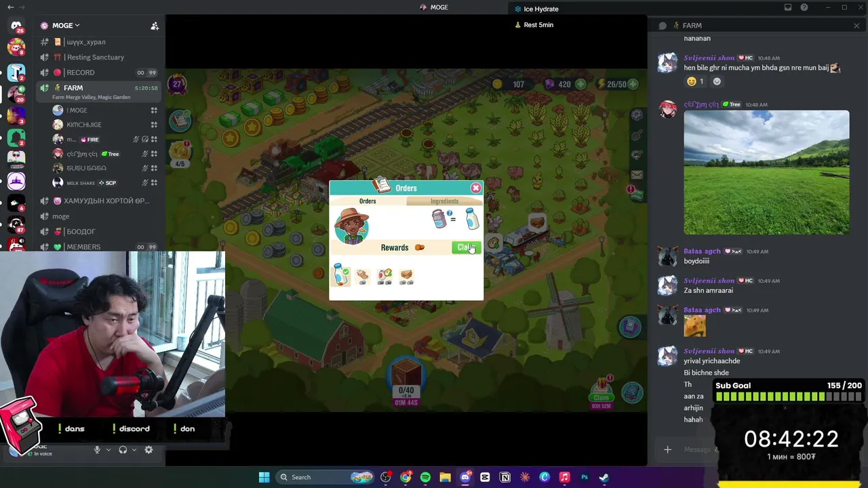Open Discord help icon in title bar

click(x=804, y=7)
